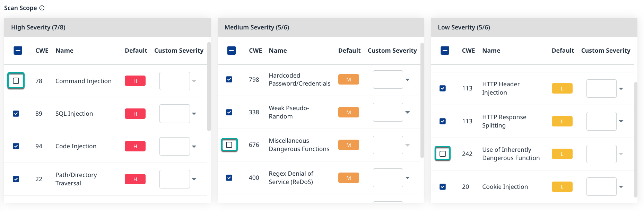Click the High Severity list scrollbar
The image size is (644, 211).
209,87
